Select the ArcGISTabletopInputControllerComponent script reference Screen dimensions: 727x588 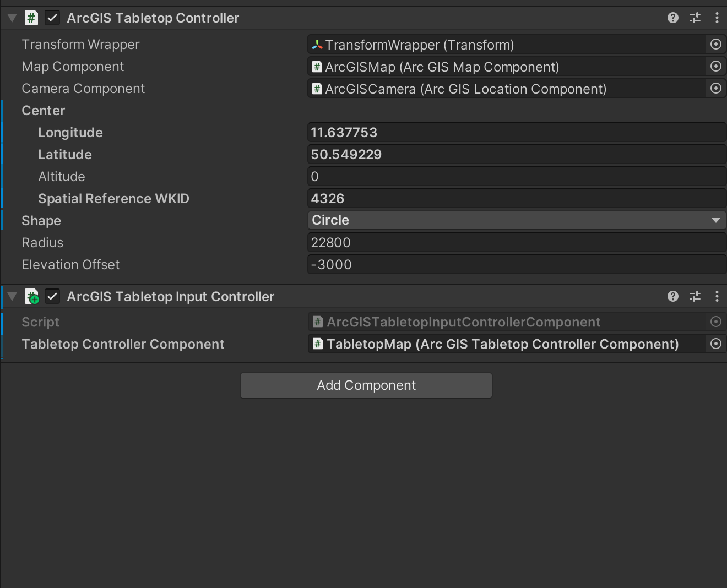tap(507, 322)
